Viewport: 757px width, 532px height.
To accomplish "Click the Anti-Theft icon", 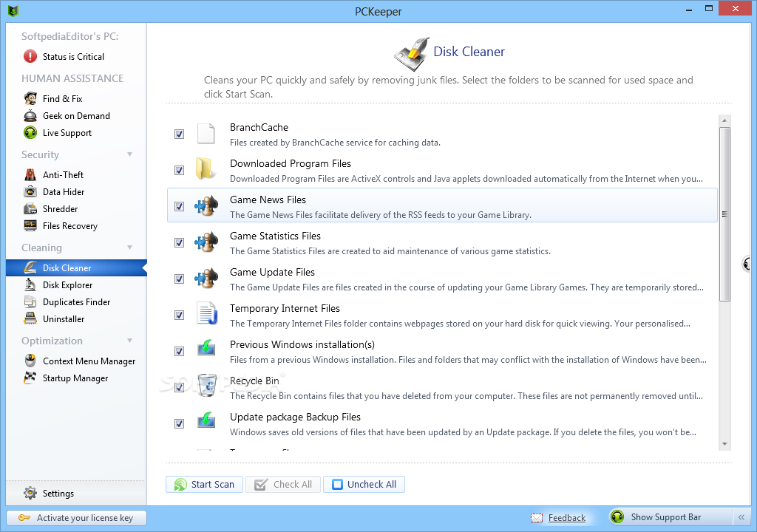I will [30, 175].
